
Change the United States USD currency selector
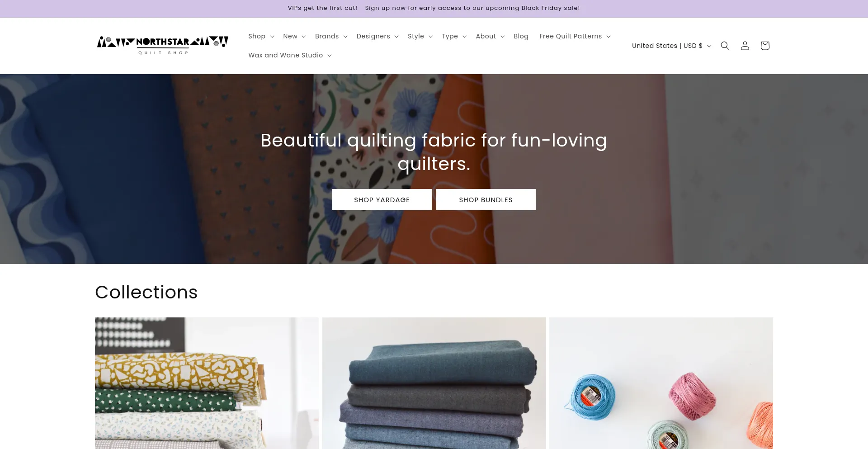point(671,46)
